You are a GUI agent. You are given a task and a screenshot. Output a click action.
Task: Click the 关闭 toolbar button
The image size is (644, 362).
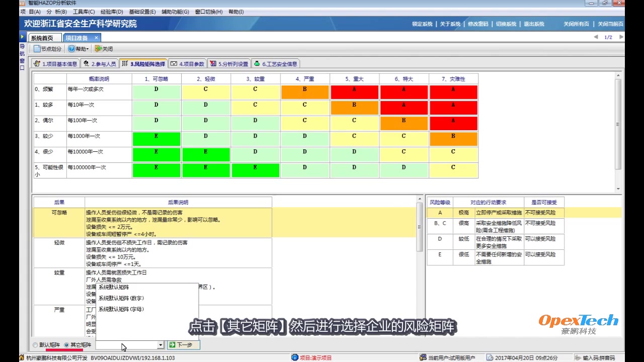pyautogui.click(x=104, y=49)
